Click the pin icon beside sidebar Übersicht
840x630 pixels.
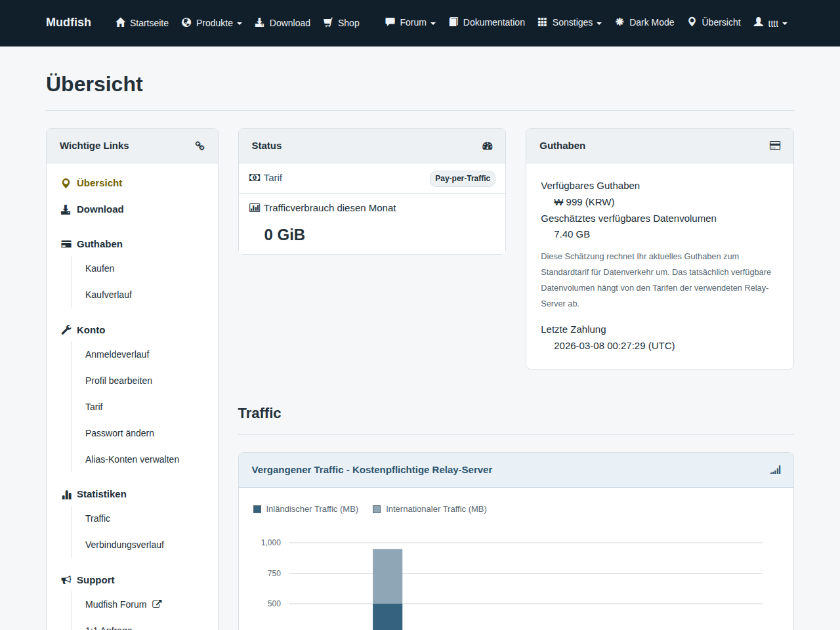coord(66,183)
